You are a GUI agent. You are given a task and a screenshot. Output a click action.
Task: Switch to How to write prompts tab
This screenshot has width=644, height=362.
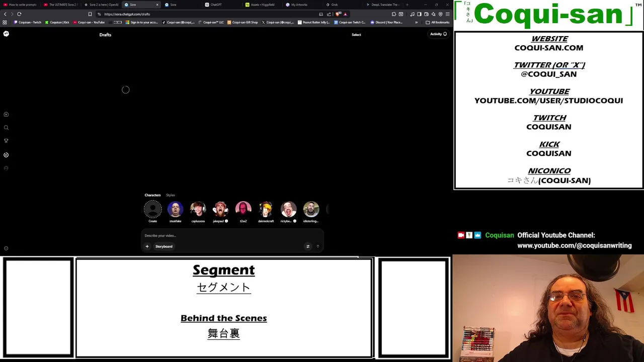(x=21, y=5)
